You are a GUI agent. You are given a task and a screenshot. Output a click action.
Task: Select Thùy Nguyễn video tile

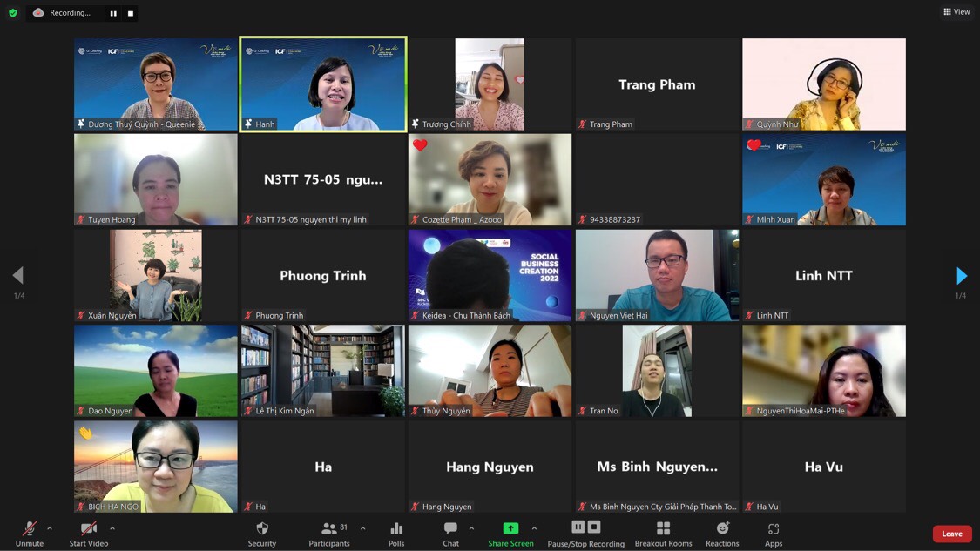pos(490,371)
